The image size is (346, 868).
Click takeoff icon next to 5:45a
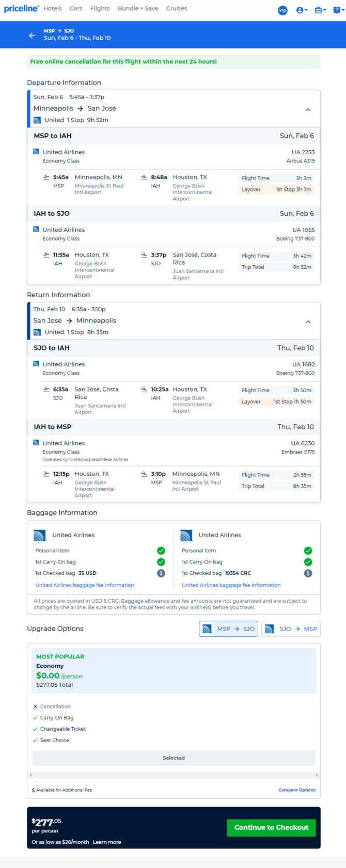[x=46, y=177]
